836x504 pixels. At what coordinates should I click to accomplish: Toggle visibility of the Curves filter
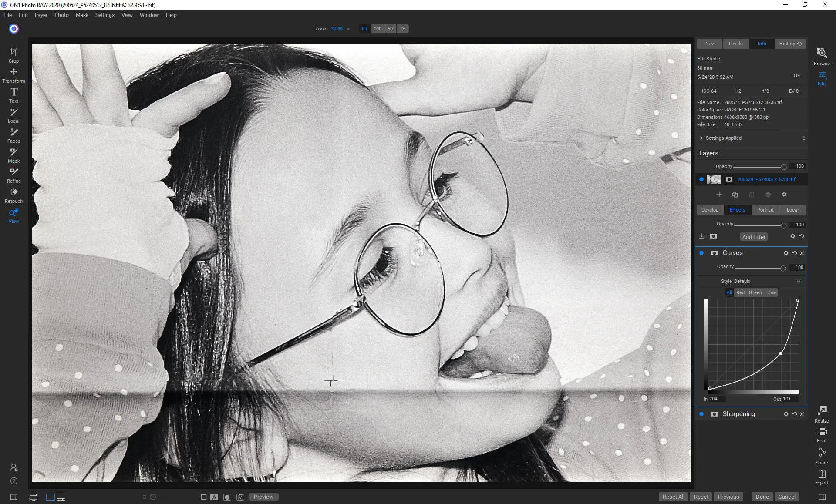coord(701,253)
